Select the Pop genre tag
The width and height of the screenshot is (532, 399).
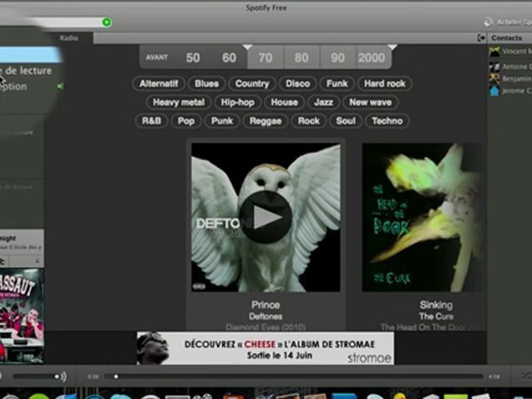coord(186,121)
